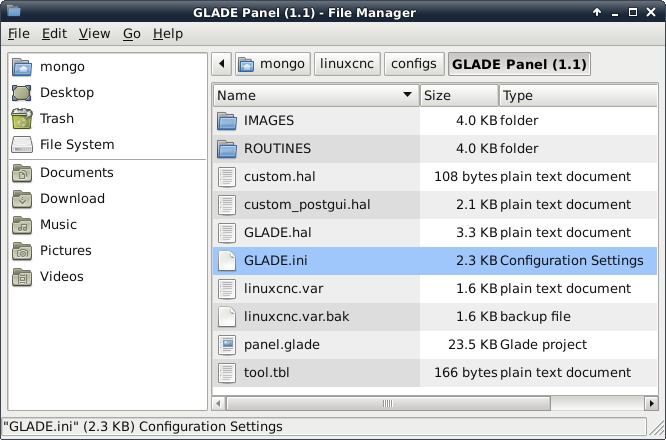Select the ROUTINES folder icon

227,149
